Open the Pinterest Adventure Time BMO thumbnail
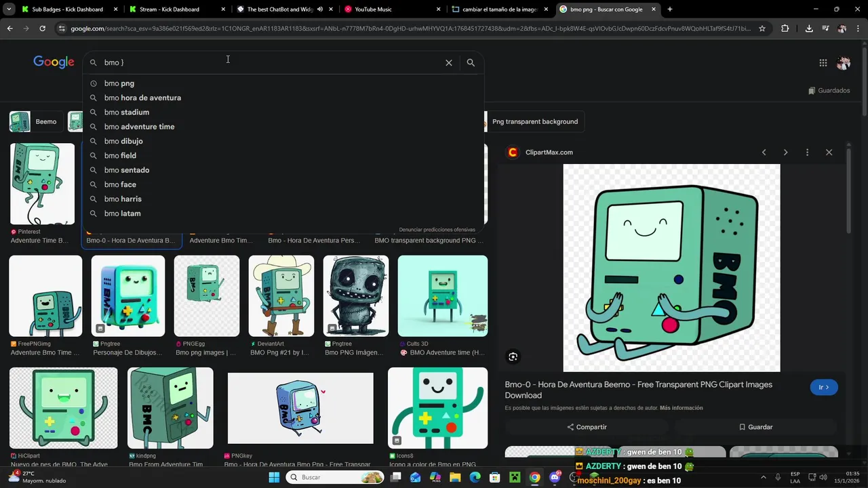The width and height of the screenshot is (868, 488). (42, 184)
